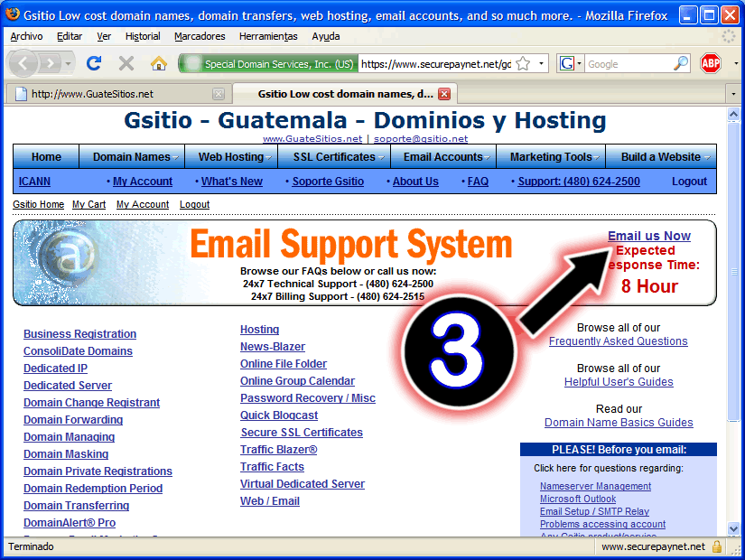
Task: Expand the Web Hosting menu
Action: [231, 157]
